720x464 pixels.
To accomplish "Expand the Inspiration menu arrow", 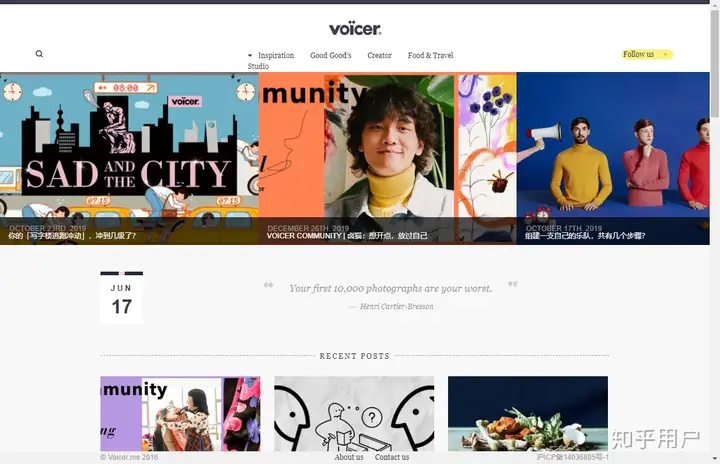I will (250, 55).
